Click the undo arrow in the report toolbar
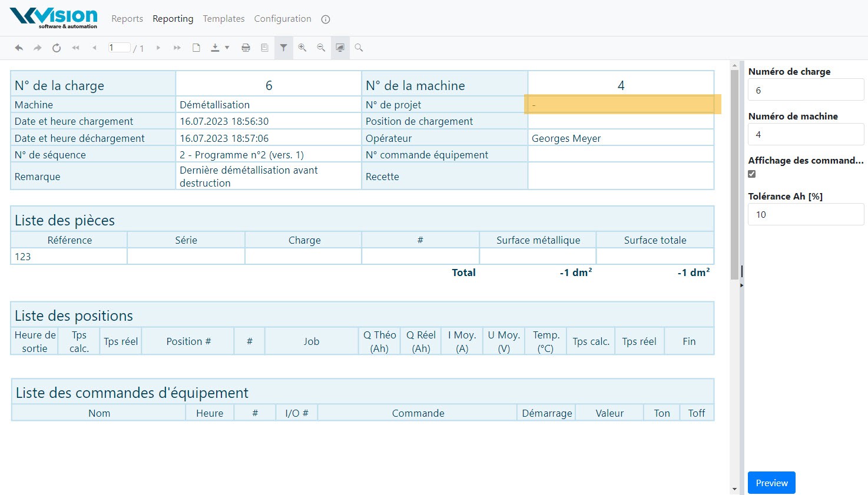The width and height of the screenshot is (868, 495). point(19,48)
